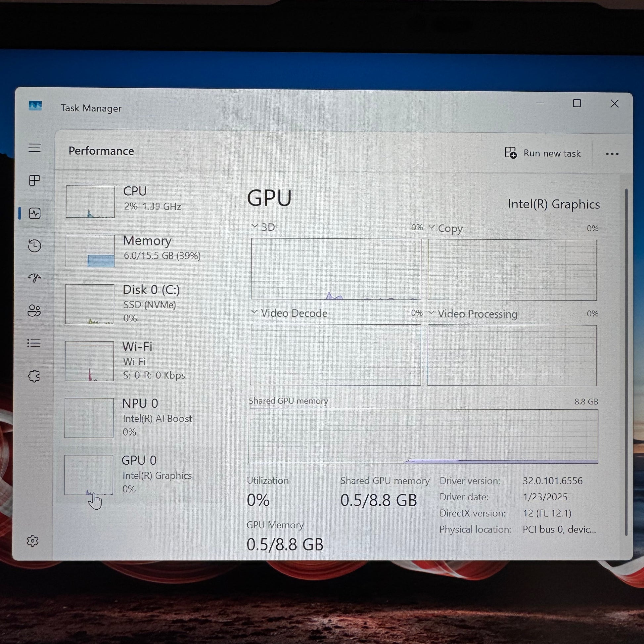
Task: Click the Memory mini graph thumbnail
Action: [x=90, y=251]
